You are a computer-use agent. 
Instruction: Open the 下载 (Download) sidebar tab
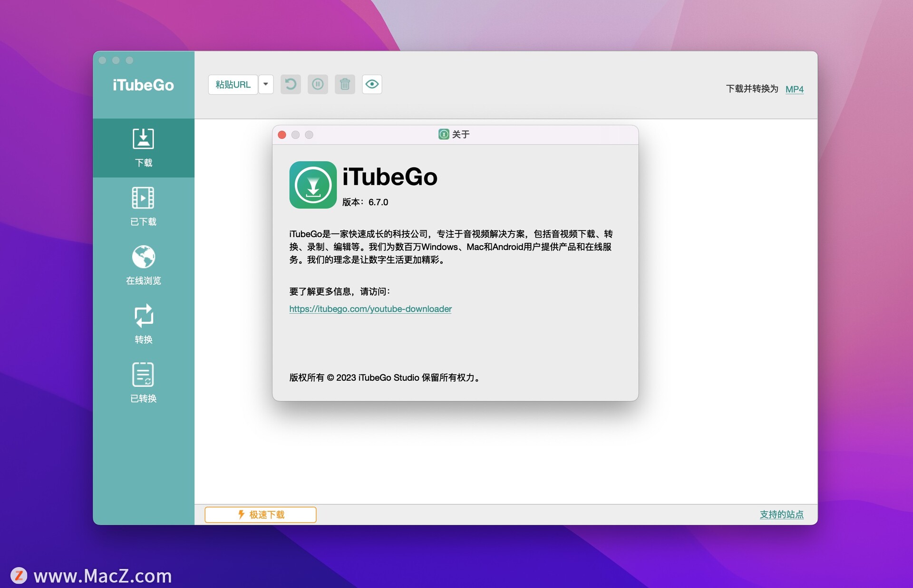(143, 148)
